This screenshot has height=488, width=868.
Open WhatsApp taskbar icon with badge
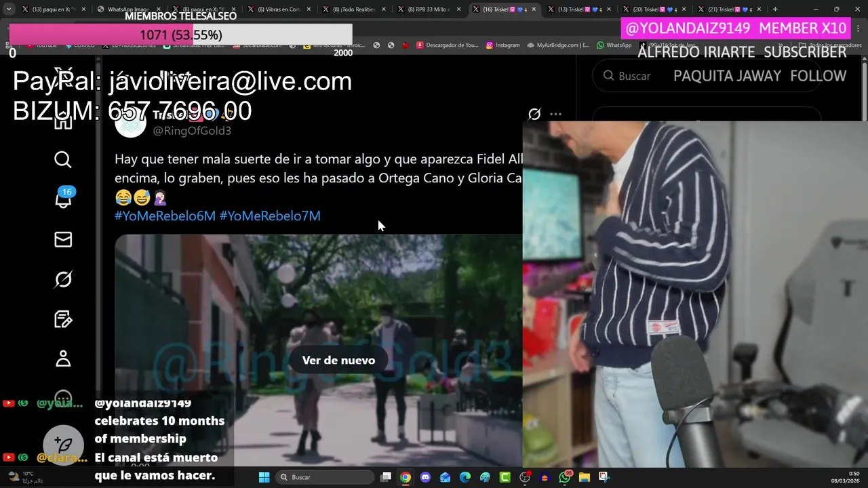click(565, 477)
